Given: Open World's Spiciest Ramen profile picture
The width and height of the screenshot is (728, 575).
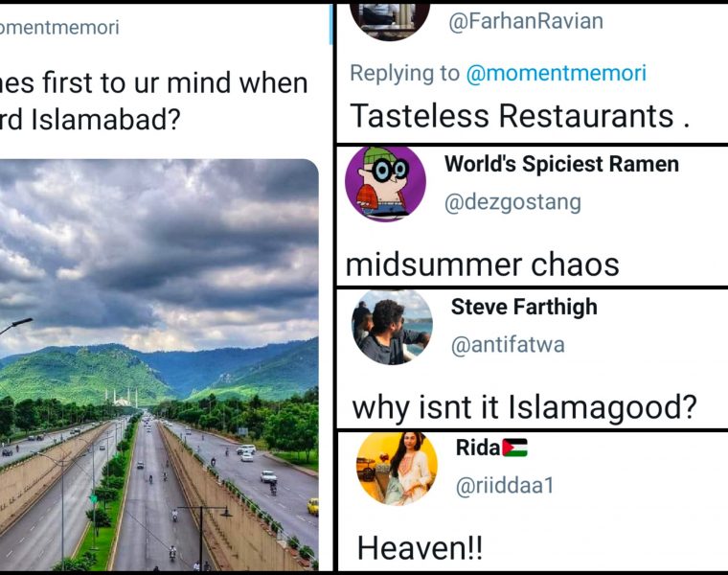Looking at the screenshot, I should [x=385, y=183].
